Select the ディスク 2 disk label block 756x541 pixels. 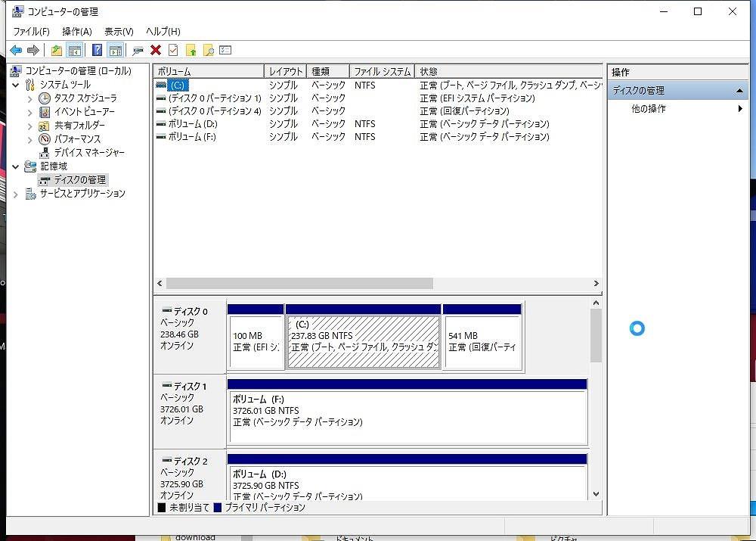coord(190,477)
